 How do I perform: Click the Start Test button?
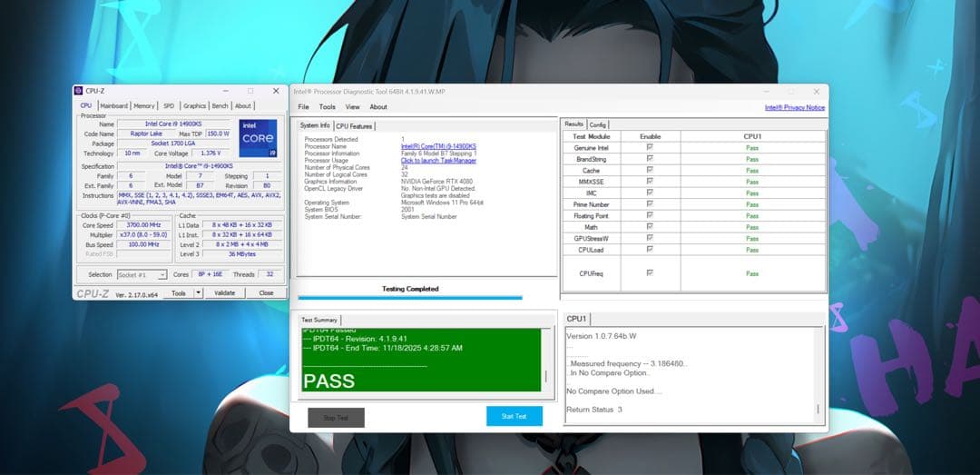coord(514,416)
